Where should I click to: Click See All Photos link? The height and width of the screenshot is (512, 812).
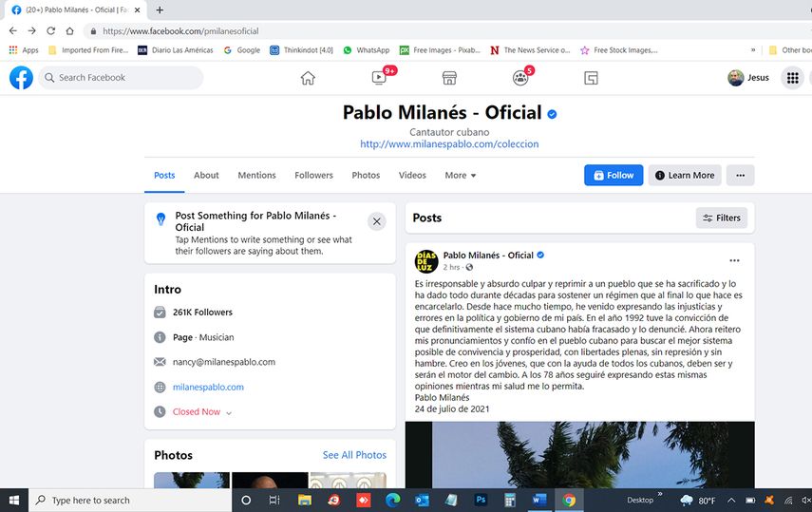(354, 455)
